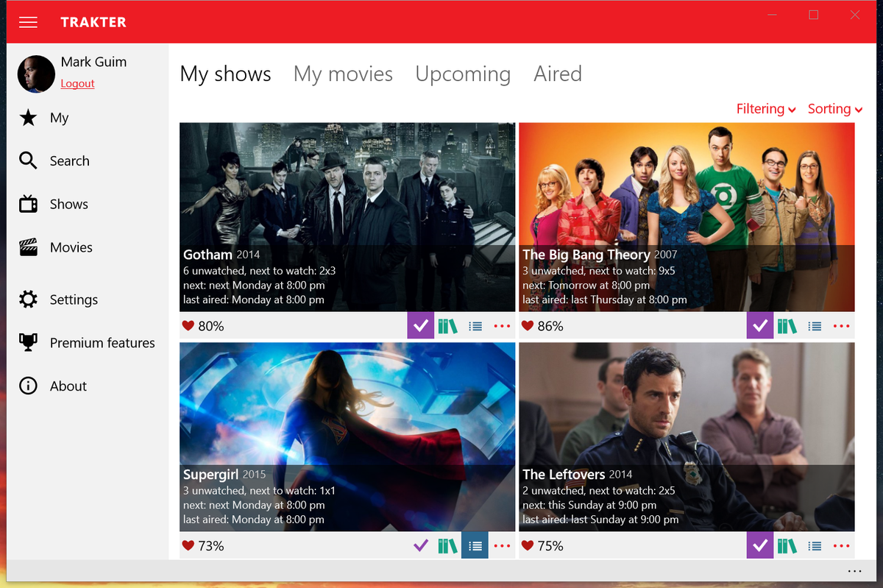
Task: Switch to the Upcoming tab
Action: (463, 74)
